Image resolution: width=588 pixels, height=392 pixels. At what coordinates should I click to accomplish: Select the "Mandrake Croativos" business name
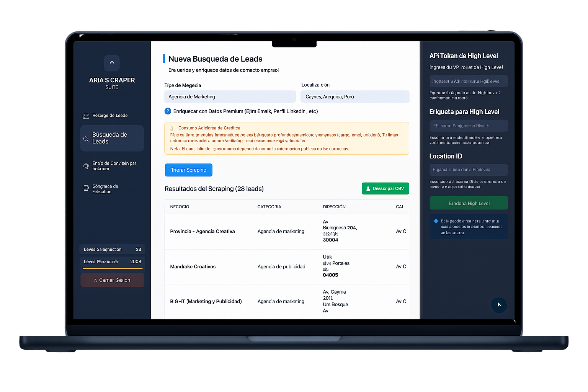pyautogui.click(x=193, y=267)
